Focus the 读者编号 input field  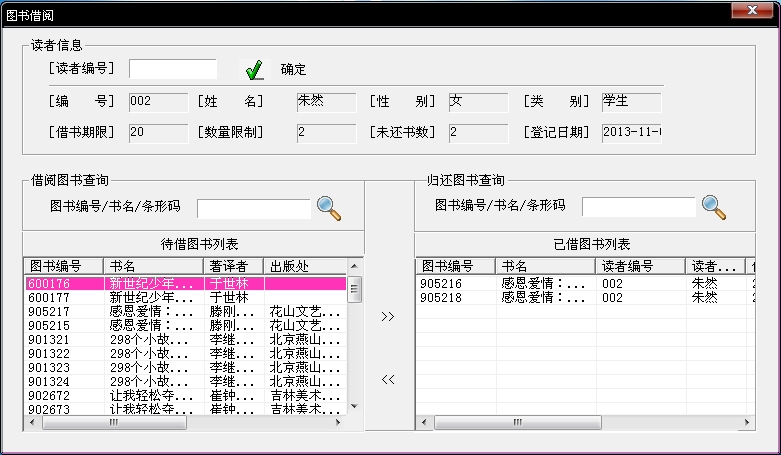pos(172,69)
